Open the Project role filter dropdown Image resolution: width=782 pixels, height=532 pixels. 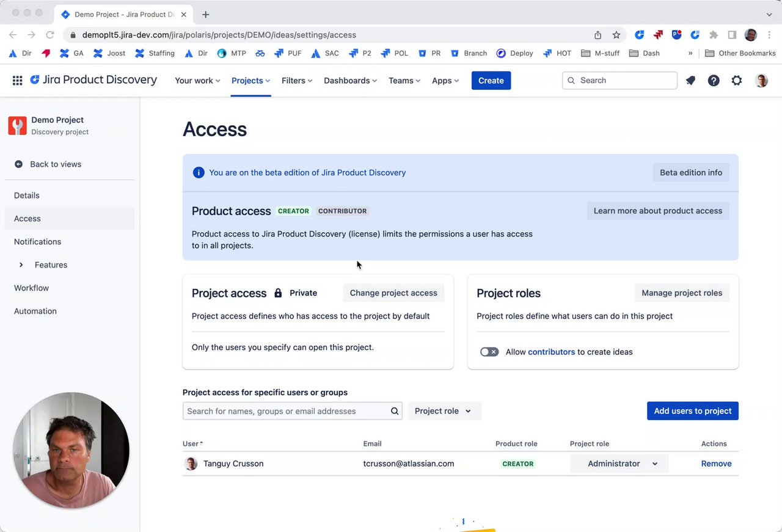(x=444, y=411)
